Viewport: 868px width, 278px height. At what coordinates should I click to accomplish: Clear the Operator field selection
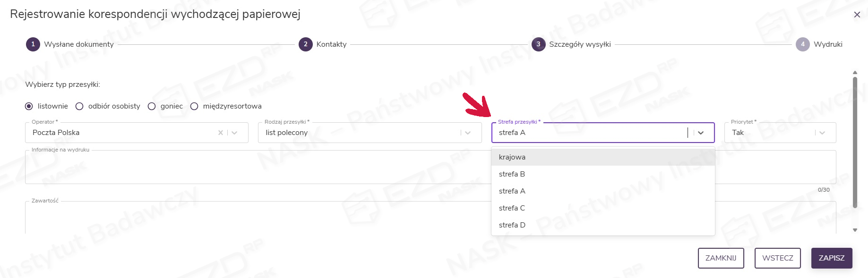[221, 133]
